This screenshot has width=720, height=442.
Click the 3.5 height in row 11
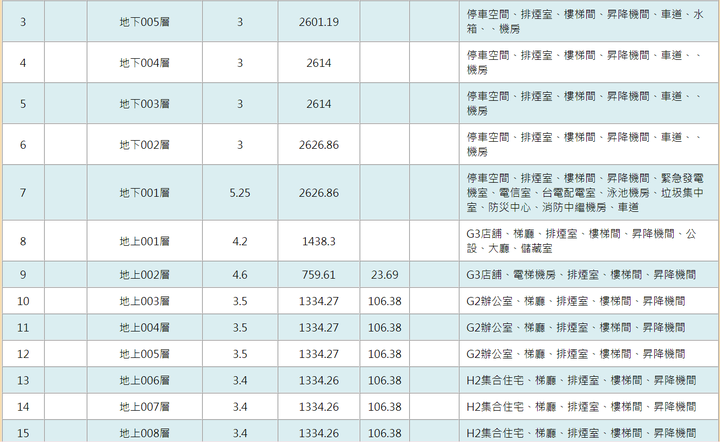tap(240, 328)
